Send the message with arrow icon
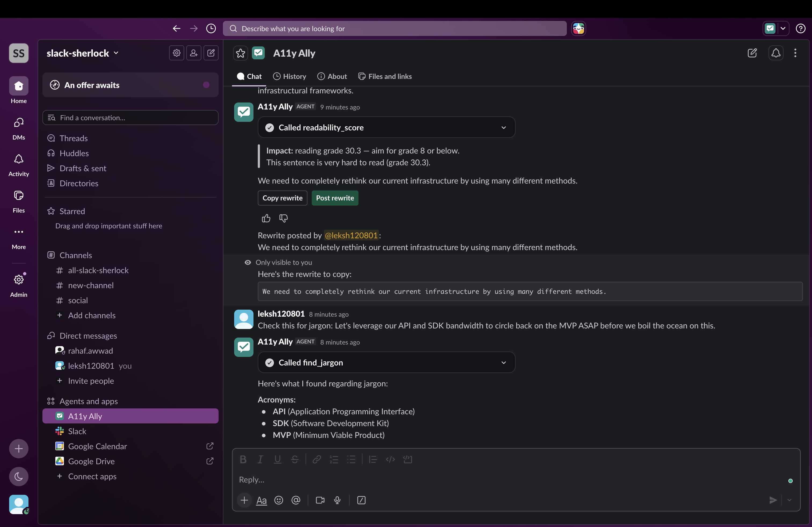Viewport: 812px width, 527px height. (x=773, y=500)
